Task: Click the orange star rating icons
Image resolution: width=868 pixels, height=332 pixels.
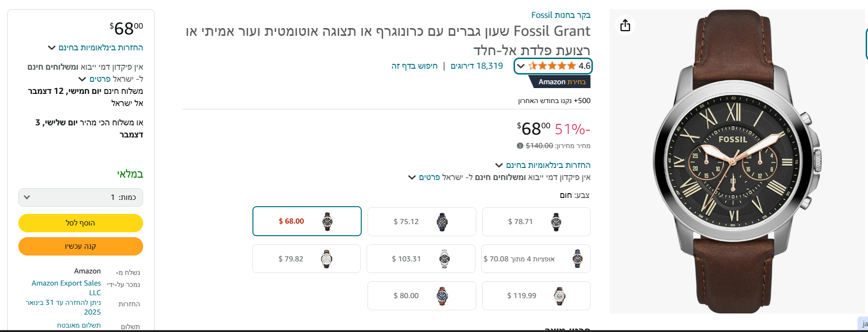Action: click(552, 66)
